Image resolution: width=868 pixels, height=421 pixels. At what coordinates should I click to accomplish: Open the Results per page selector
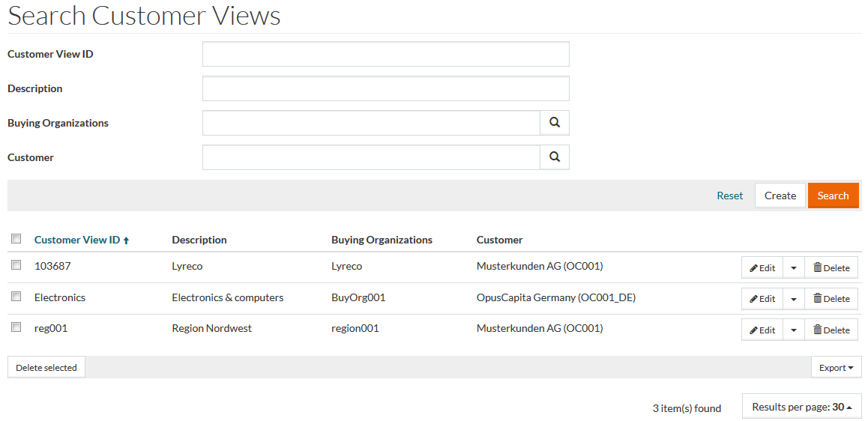click(x=801, y=407)
